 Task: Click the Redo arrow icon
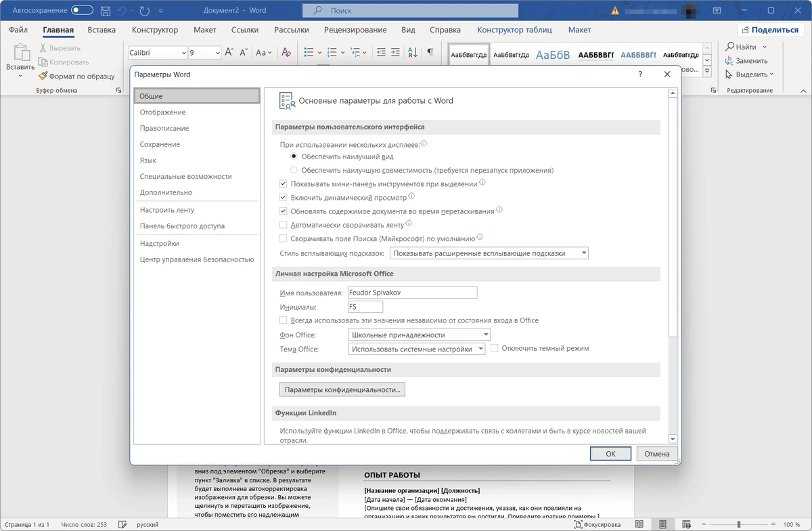point(144,11)
